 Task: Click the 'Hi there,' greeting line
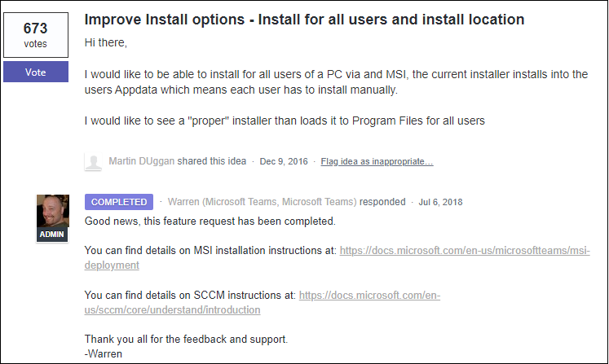click(106, 42)
